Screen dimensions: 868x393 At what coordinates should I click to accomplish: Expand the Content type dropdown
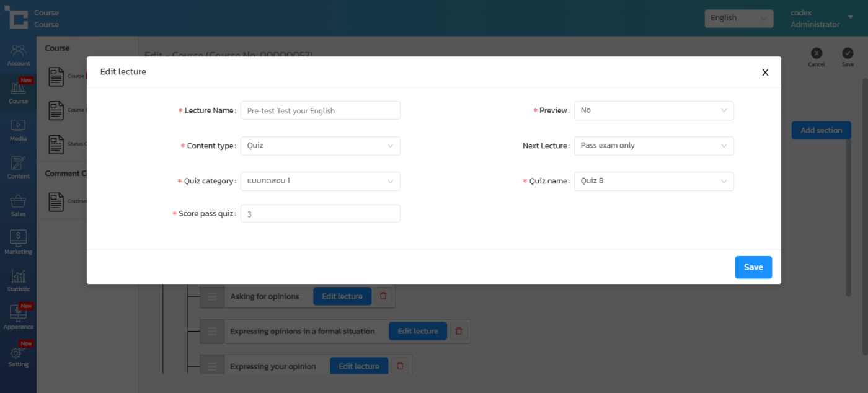click(x=320, y=146)
